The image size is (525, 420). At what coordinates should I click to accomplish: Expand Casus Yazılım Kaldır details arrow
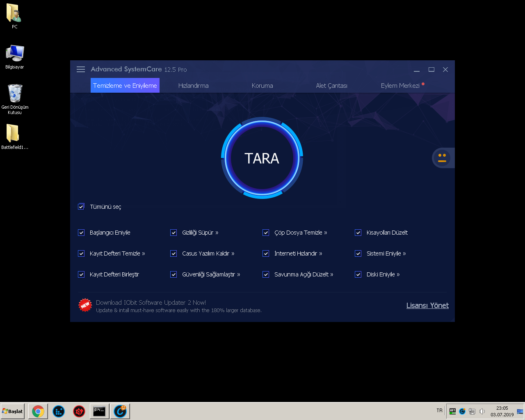click(x=233, y=254)
